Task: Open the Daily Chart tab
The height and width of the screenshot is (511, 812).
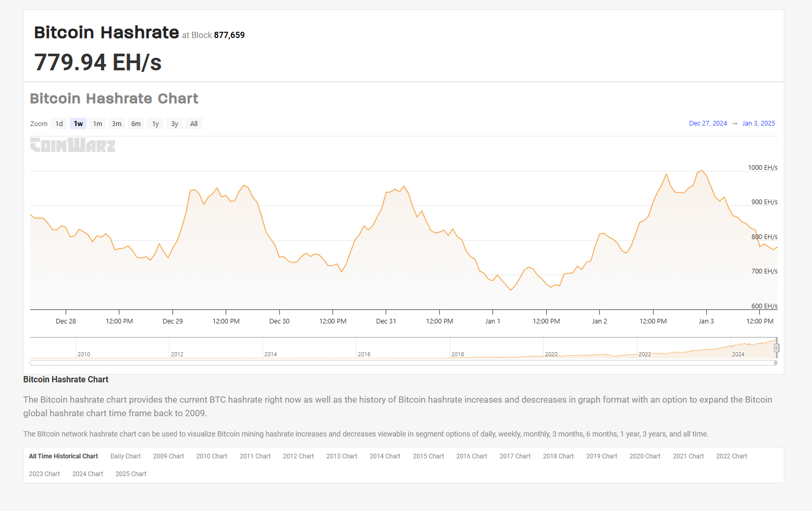Action: click(x=125, y=456)
